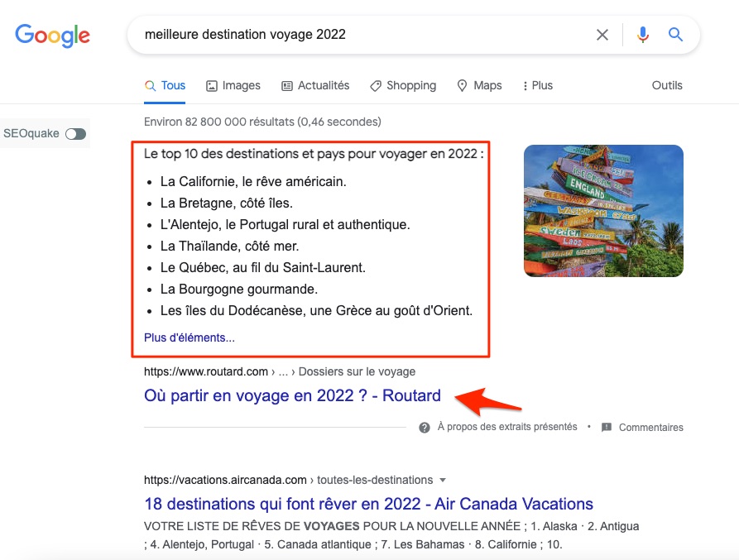Open Routard result Où partir en voyage
Viewport: 739px width, 560px height.
(292, 395)
